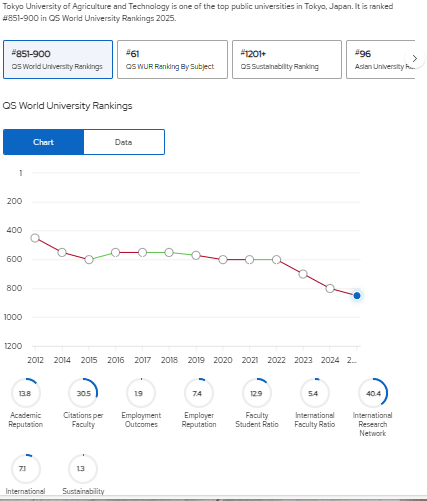This screenshot has height=501, width=427.
Task: Select the 2019 data point on chart
Action: 196,255
